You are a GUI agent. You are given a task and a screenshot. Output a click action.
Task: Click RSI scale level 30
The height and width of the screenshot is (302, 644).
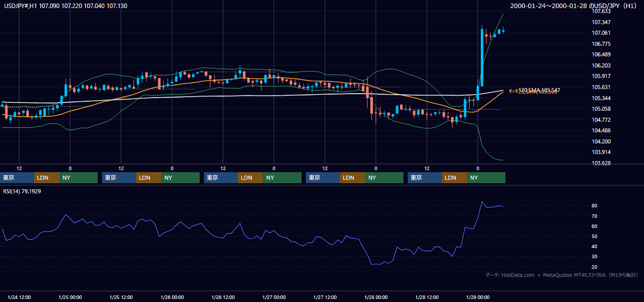[x=595, y=256]
